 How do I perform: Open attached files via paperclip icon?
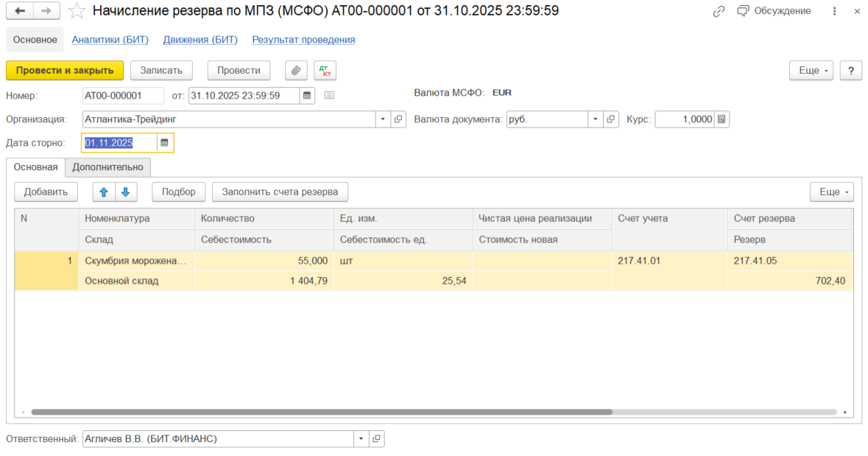296,70
